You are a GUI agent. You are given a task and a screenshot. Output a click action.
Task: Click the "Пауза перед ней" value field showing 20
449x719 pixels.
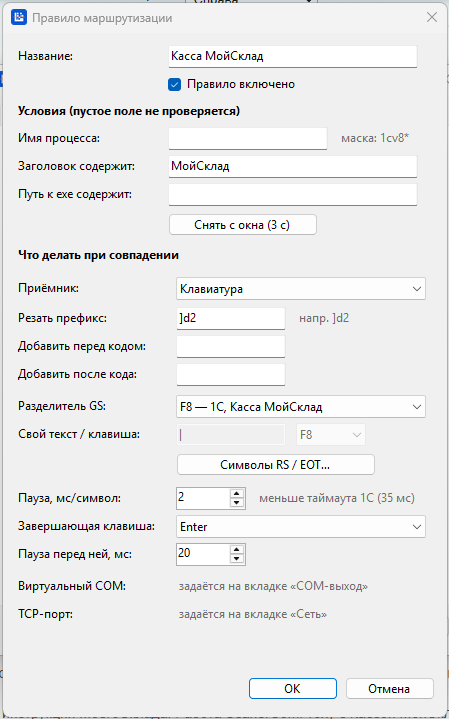coord(203,554)
